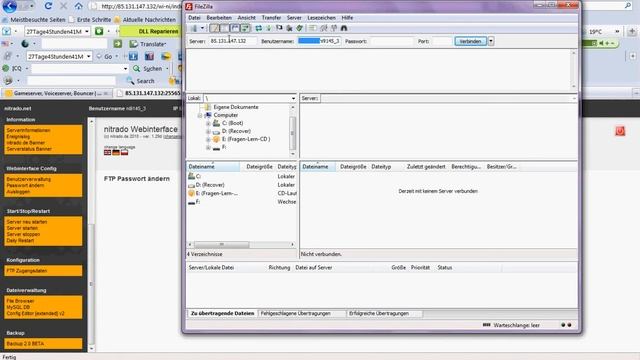Screen dimensions: 640x360
Task: Click the Passwort input field
Action: coord(392,41)
